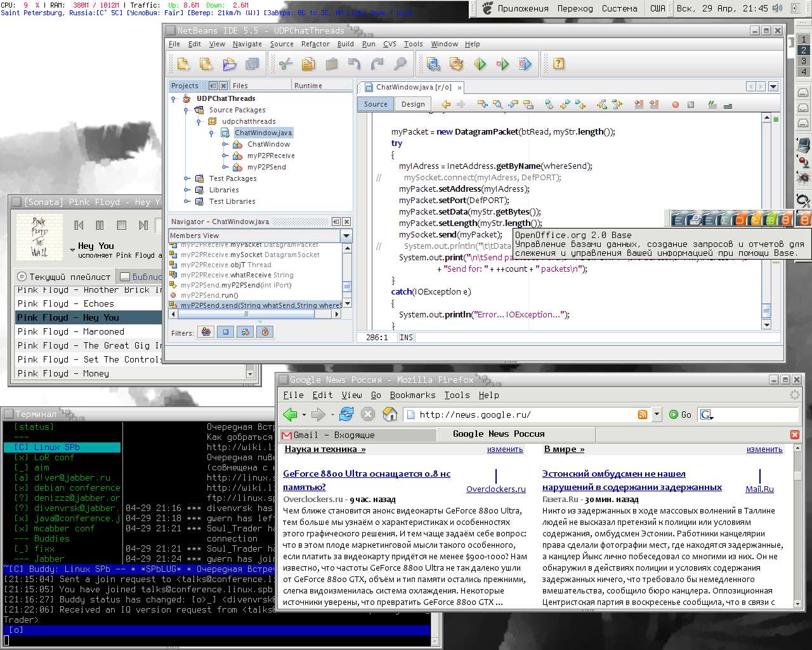Click the red Start Macro Recording circle icon
Image resolution: width=812 pixels, height=650 pixels.
pos(676,104)
